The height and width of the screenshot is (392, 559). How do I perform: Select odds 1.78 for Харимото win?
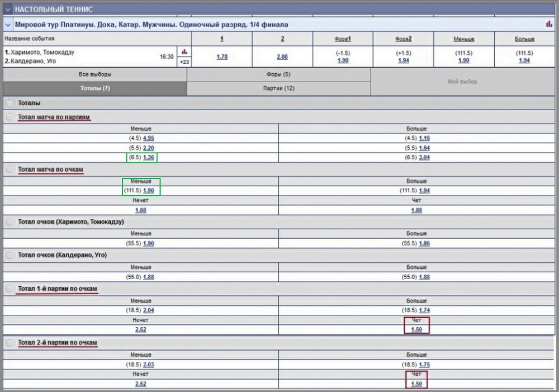222,56
